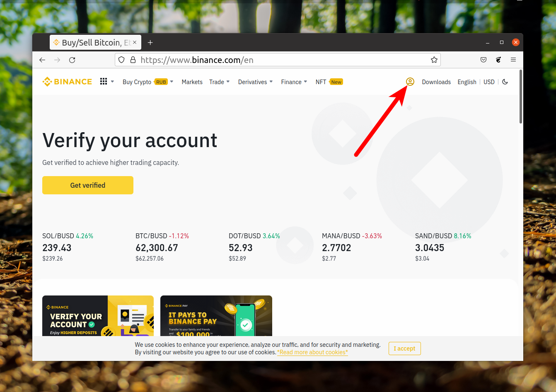The width and height of the screenshot is (556, 392).
Task: Open the Binance Pay banner
Action: pyautogui.click(x=216, y=316)
